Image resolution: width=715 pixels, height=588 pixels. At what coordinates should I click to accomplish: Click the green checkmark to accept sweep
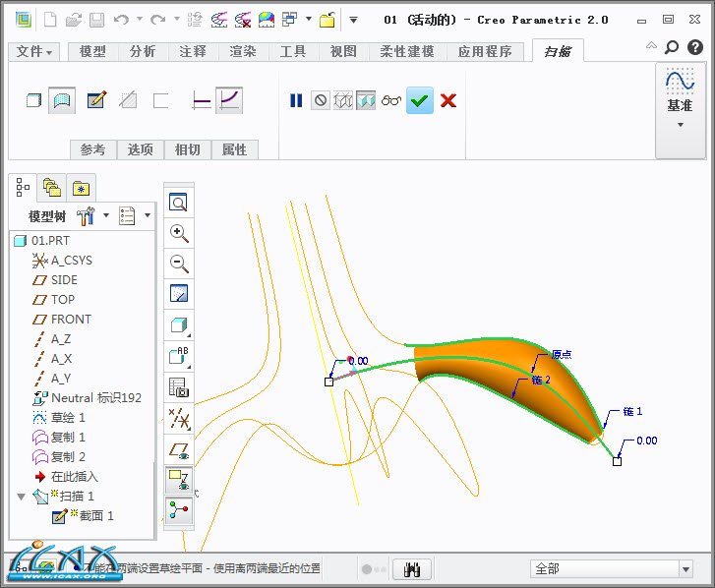pos(420,100)
